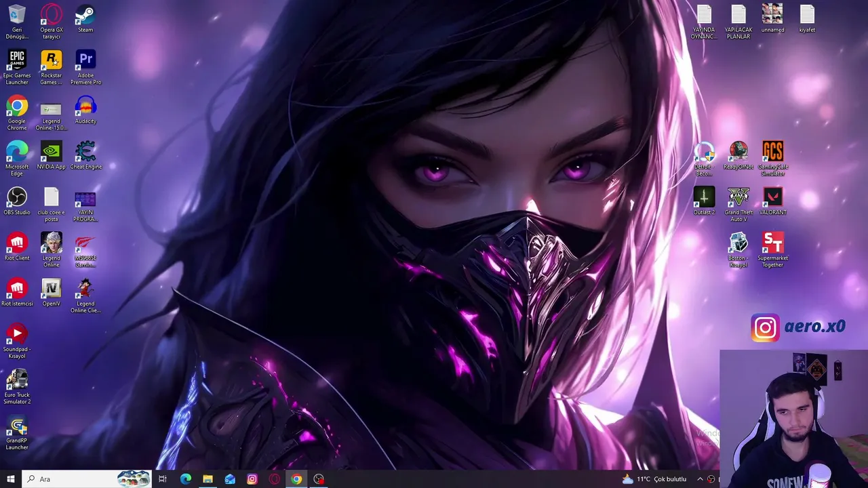Viewport: 868px width, 488px height.
Task: Open the Mail app taskbar icon
Action: (x=230, y=479)
